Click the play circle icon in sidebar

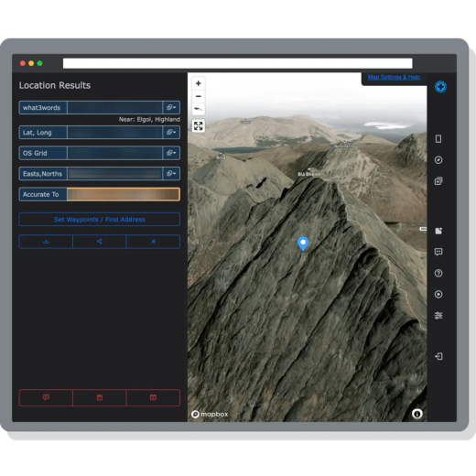438,294
